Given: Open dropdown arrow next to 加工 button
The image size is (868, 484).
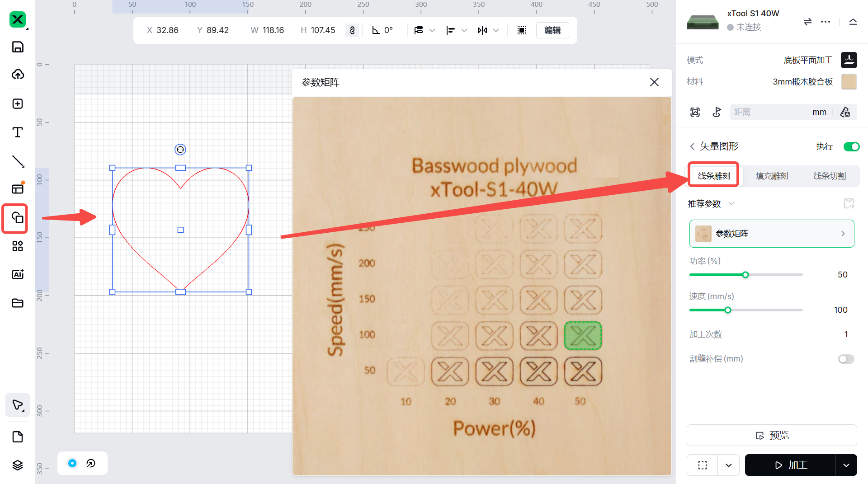Looking at the screenshot, I should pyautogui.click(x=846, y=465).
